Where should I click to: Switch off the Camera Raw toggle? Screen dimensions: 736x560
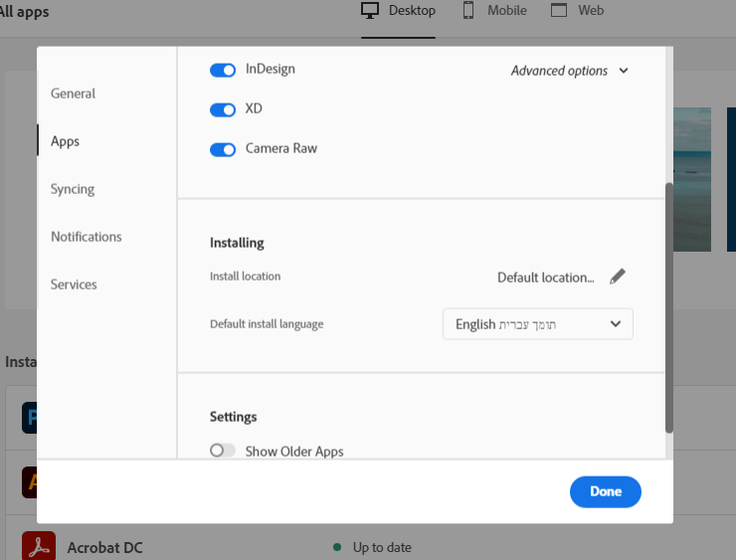tap(223, 149)
